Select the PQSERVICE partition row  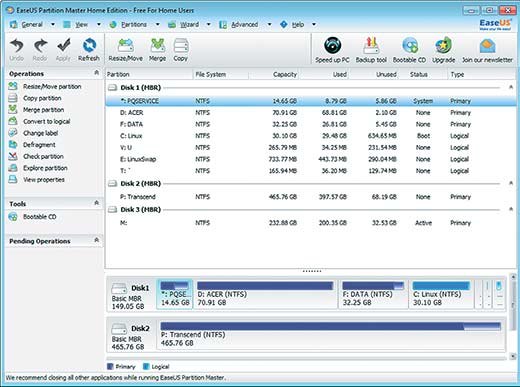click(x=311, y=101)
